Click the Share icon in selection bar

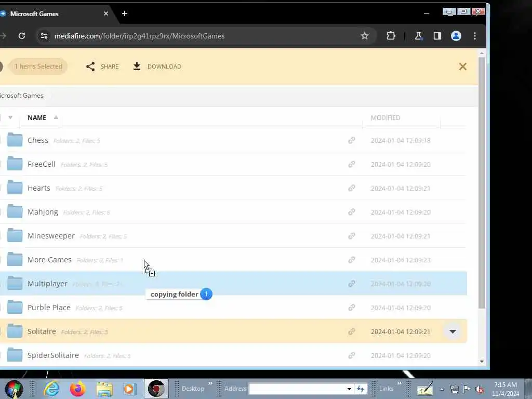[x=90, y=66]
